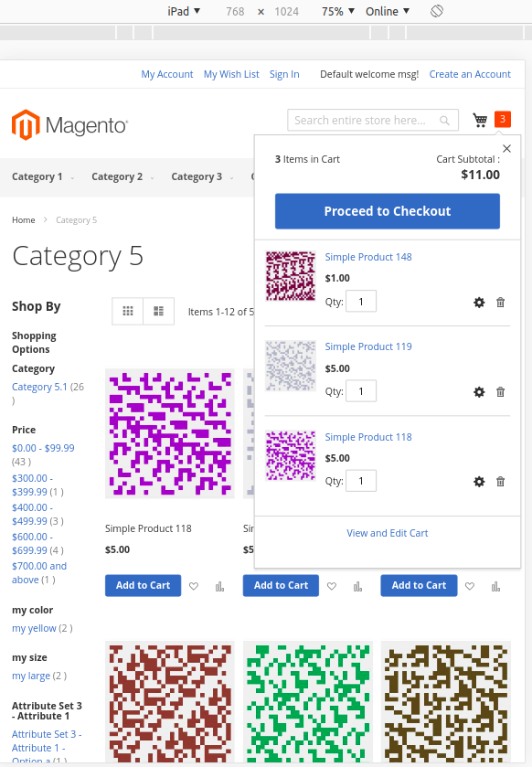Filter by my yellow color
The image size is (532, 767).
pos(34,628)
